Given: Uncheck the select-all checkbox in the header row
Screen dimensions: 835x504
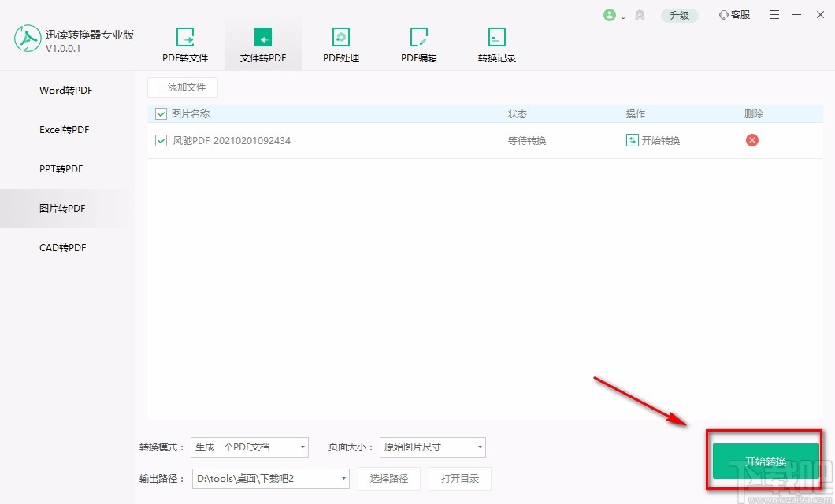Looking at the screenshot, I should (x=160, y=113).
